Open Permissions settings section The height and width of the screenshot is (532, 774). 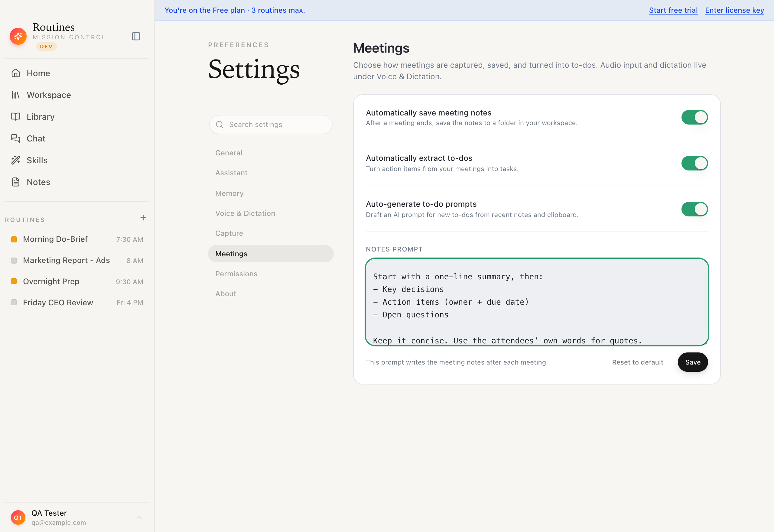coord(271,274)
